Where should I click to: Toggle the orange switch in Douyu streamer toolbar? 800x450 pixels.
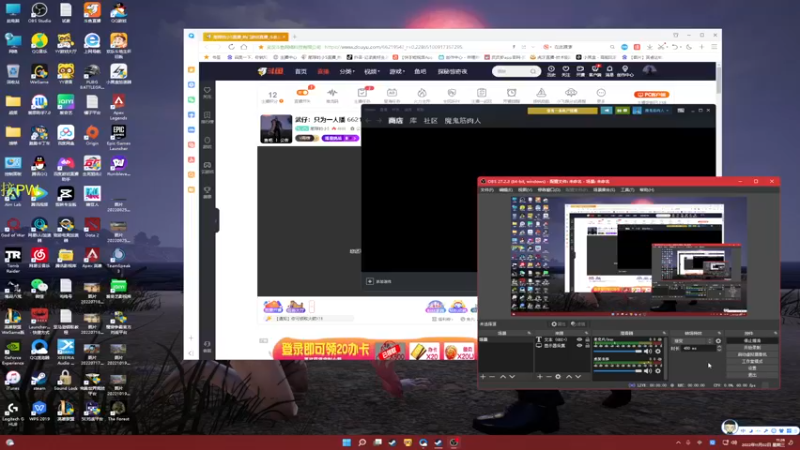[303, 92]
